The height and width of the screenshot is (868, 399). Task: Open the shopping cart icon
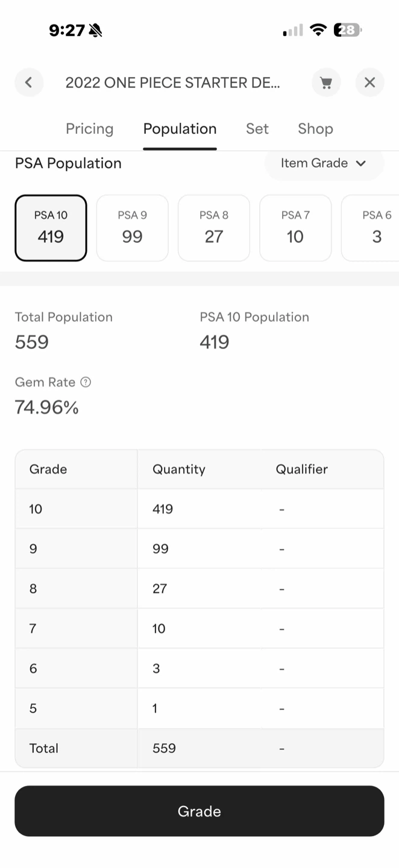(x=326, y=83)
